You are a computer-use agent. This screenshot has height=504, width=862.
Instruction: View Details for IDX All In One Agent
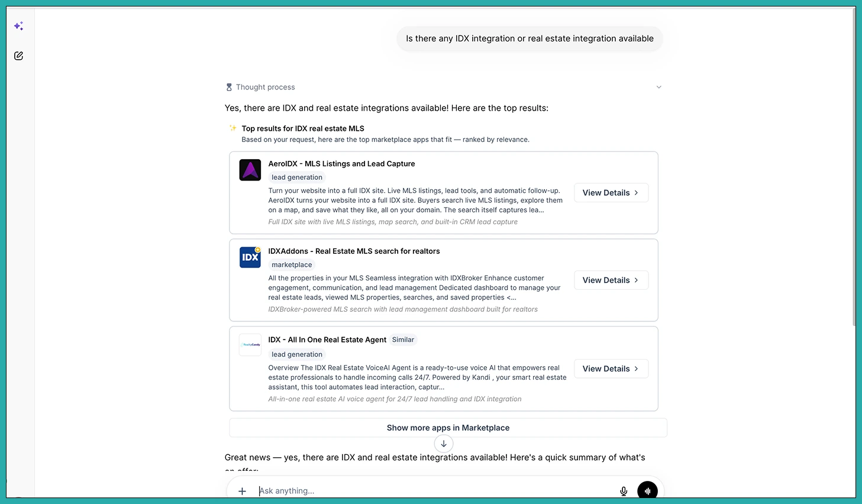(x=611, y=369)
